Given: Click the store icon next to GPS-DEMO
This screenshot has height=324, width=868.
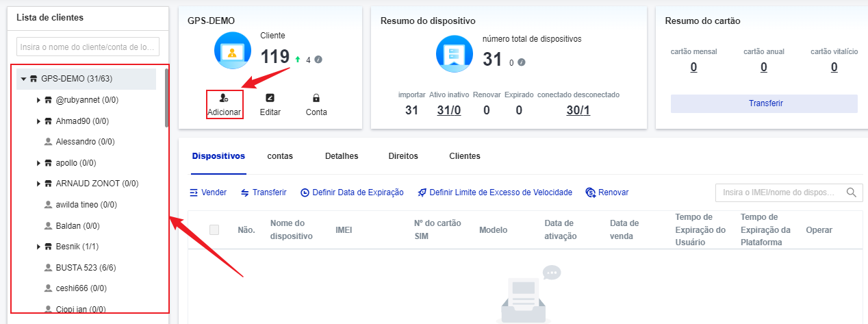Looking at the screenshot, I should click(x=34, y=79).
